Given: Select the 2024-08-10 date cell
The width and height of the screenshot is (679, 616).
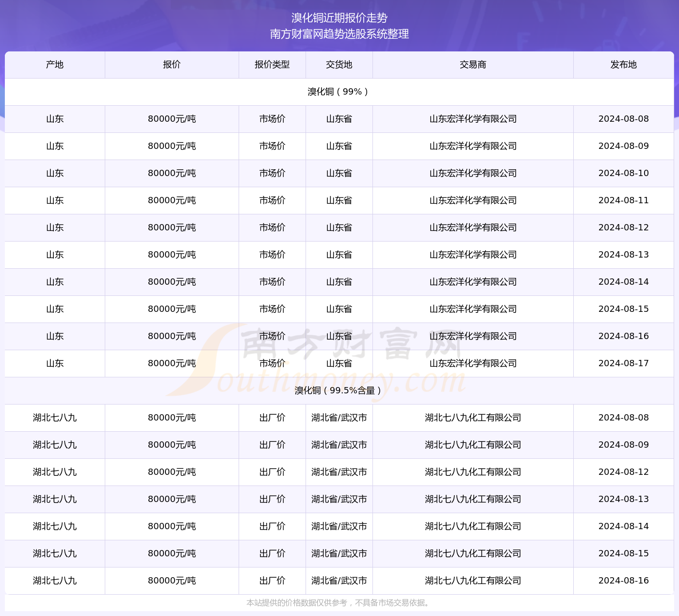Looking at the screenshot, I should pos(623,173).
